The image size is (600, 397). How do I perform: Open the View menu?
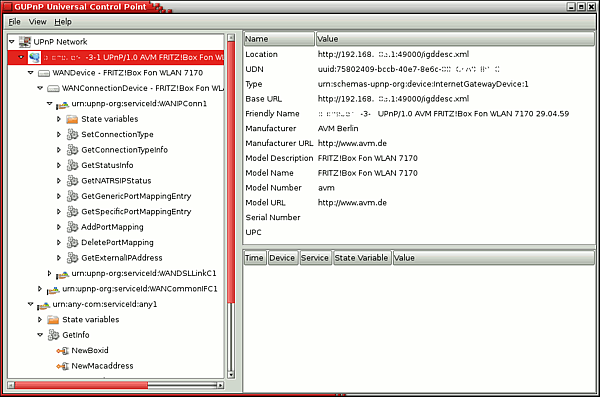[x=38, y=22]
